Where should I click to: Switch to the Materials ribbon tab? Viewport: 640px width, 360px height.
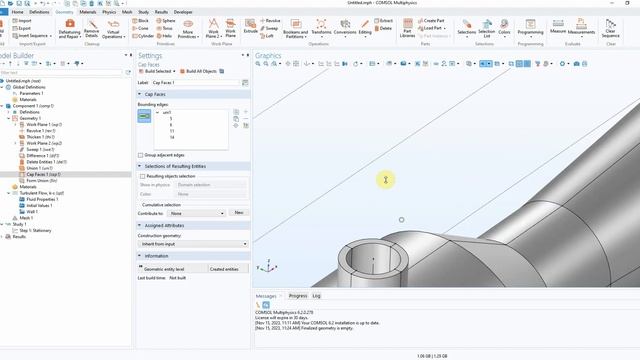(88, 12)
